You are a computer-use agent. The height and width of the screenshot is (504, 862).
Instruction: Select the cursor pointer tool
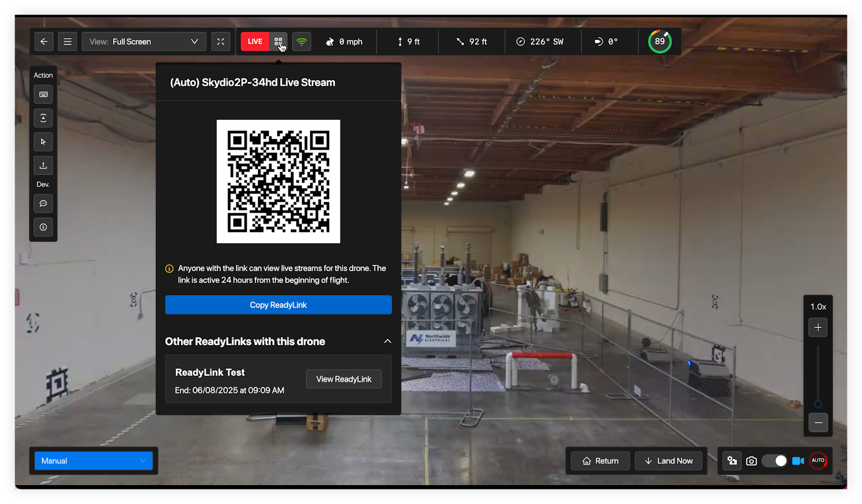[43, 142]
